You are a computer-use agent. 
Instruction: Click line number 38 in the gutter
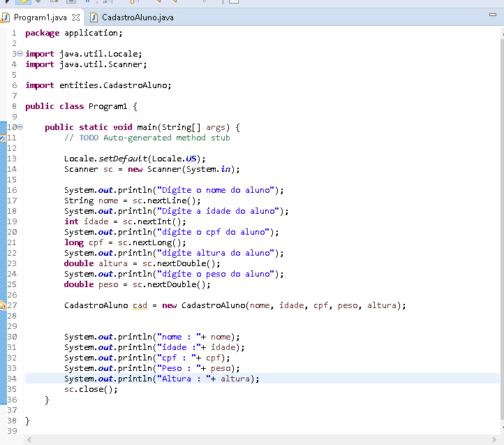12,421
